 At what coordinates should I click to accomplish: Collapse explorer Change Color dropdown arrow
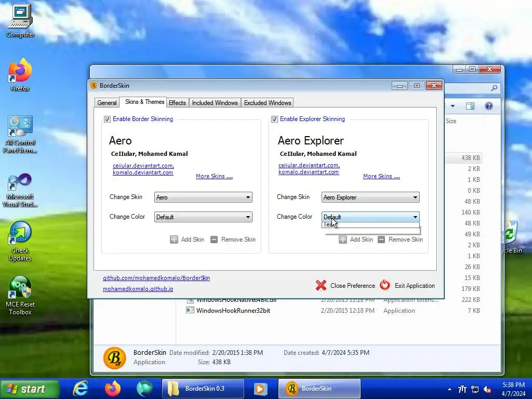point(415,217)
